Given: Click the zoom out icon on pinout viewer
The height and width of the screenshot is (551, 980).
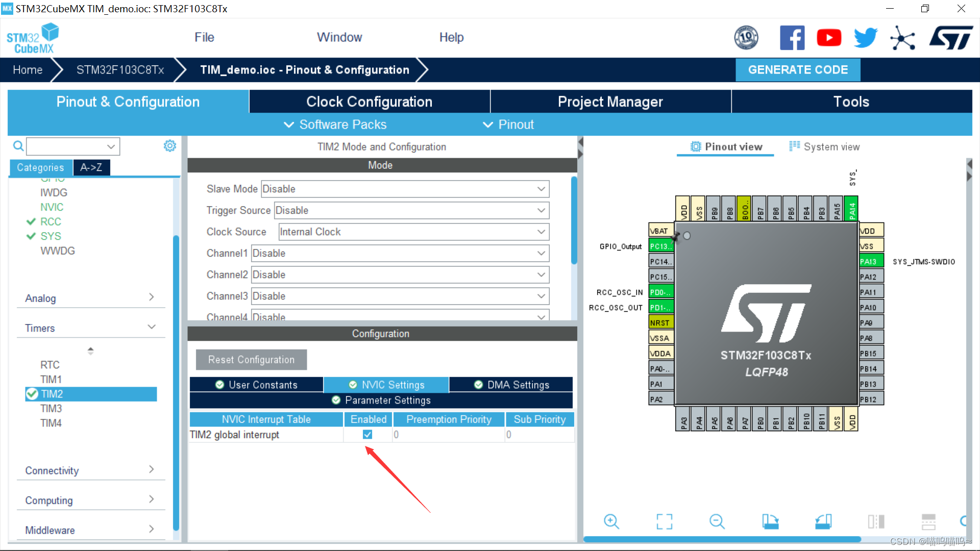Looking at the screenshot, I should (716, 521).
